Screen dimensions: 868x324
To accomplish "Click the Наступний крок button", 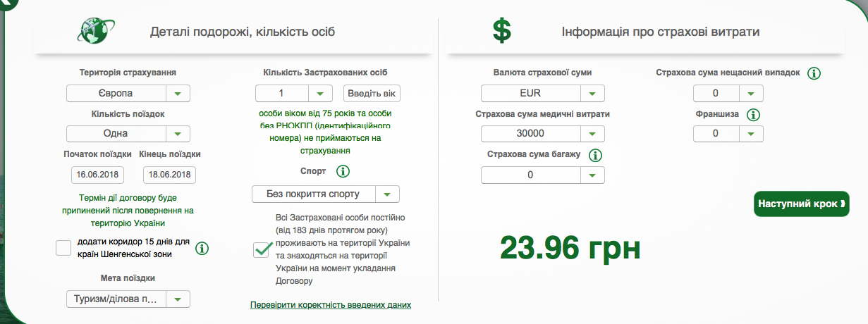I will [801, 204].
